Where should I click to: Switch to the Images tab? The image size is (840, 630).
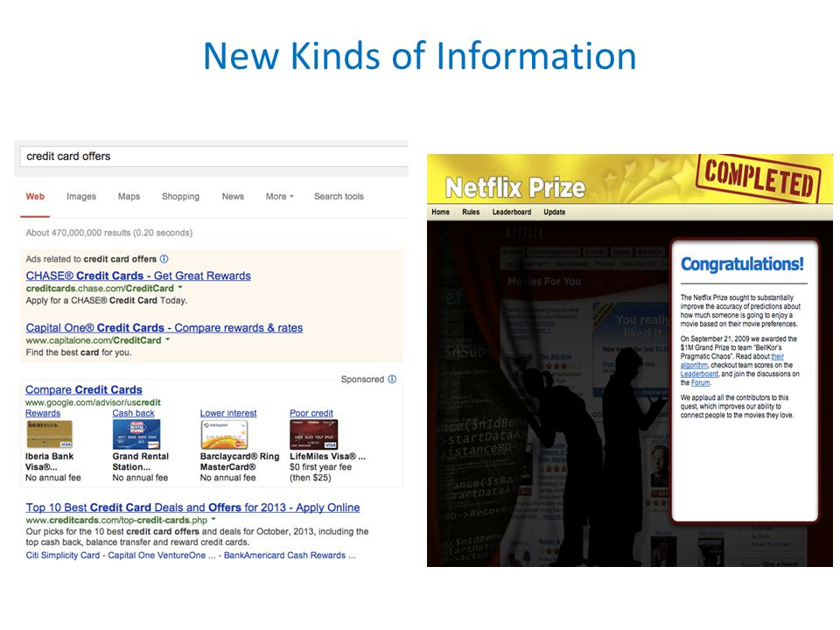[x=81, y=197]
